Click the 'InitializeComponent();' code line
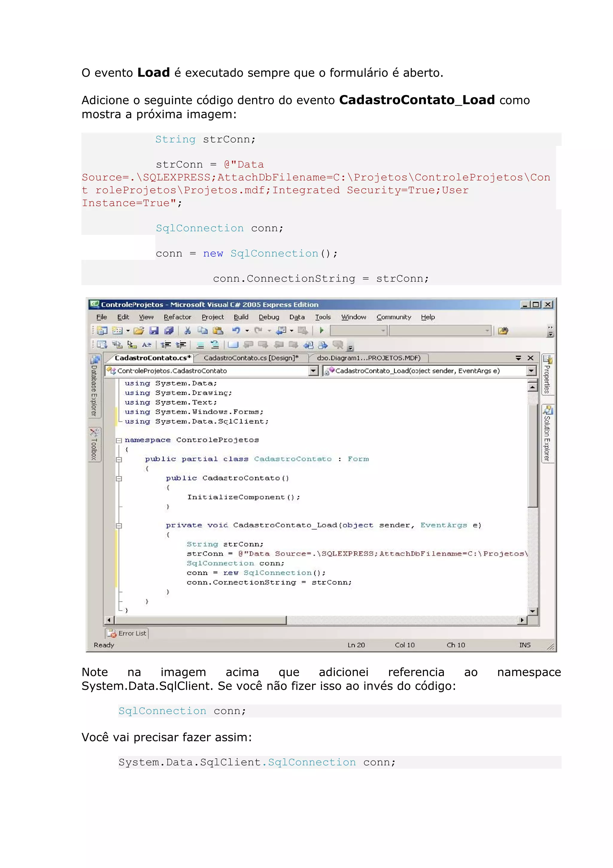 click(244, 497)
